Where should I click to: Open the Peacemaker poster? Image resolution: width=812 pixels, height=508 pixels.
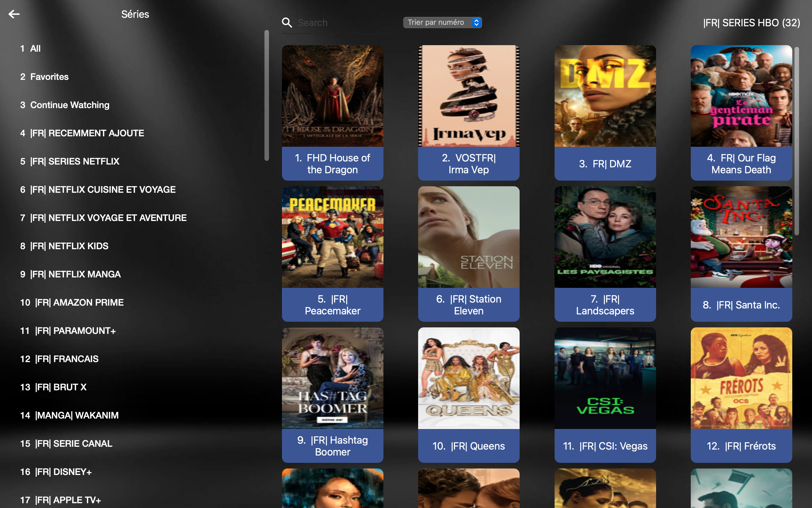point(332,237)
